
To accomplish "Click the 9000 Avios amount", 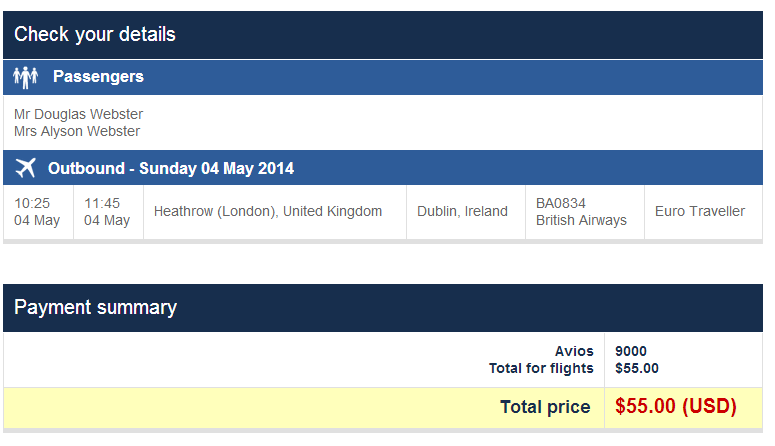I will tap(631, 351).
